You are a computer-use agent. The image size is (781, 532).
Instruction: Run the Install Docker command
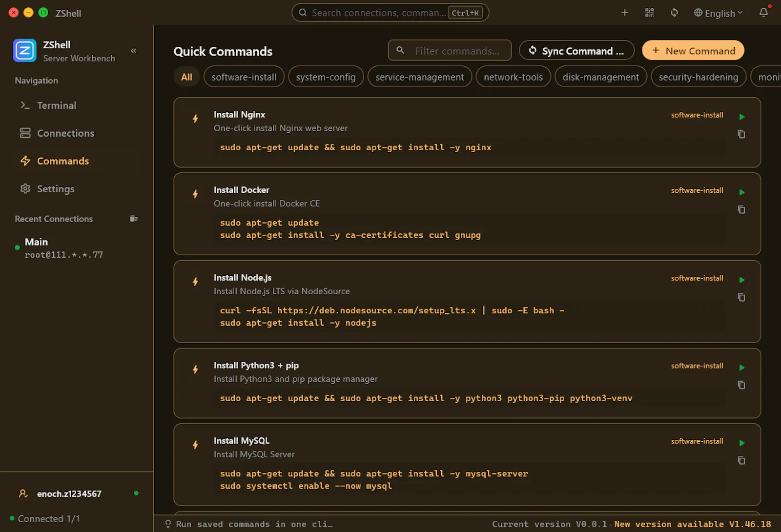pyautogui.click(x=741, y=192)
